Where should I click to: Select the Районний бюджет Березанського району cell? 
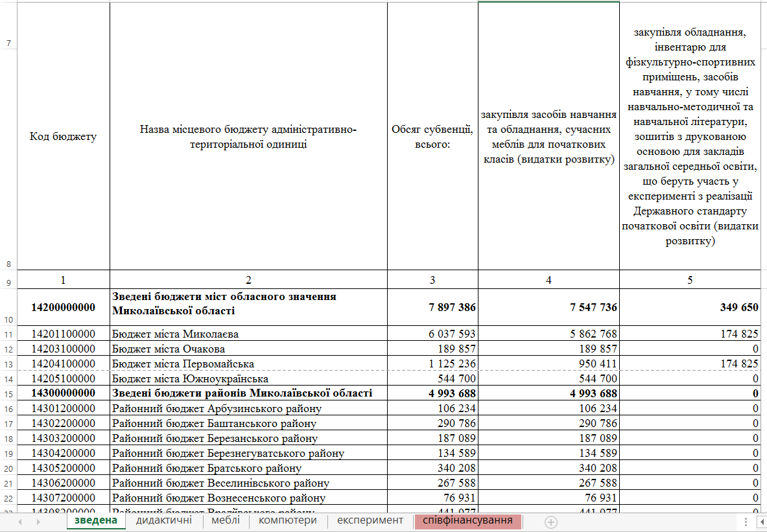click(x=248, y=438)
